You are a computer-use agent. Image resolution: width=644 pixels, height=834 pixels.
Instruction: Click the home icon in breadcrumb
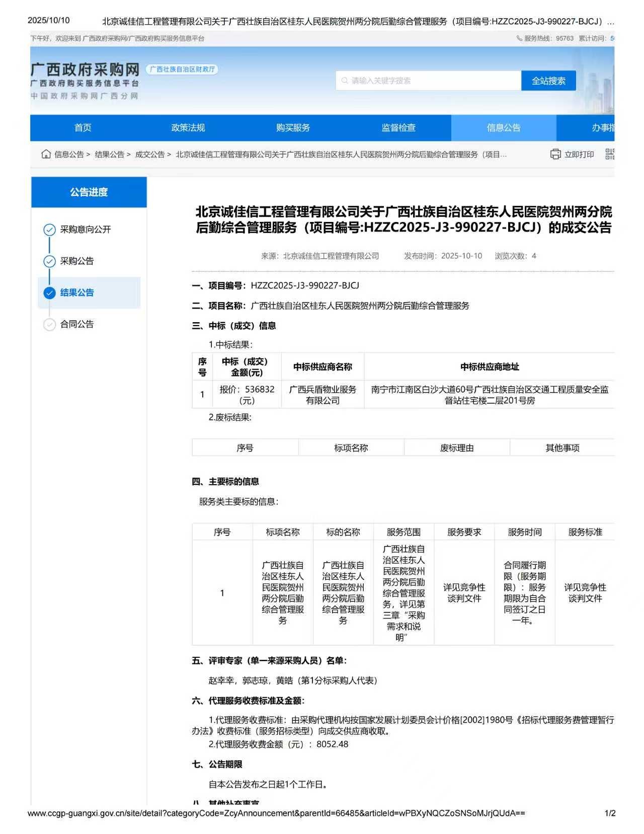coord(46,155)
